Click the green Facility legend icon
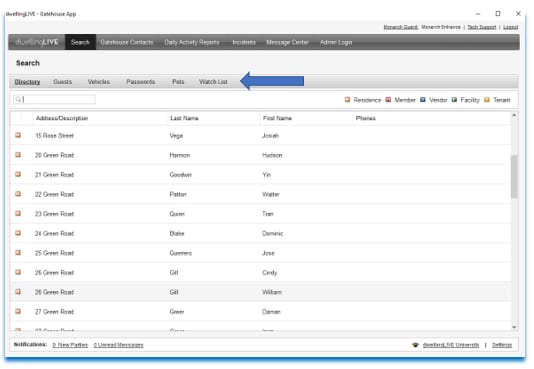 coord(454,99)
